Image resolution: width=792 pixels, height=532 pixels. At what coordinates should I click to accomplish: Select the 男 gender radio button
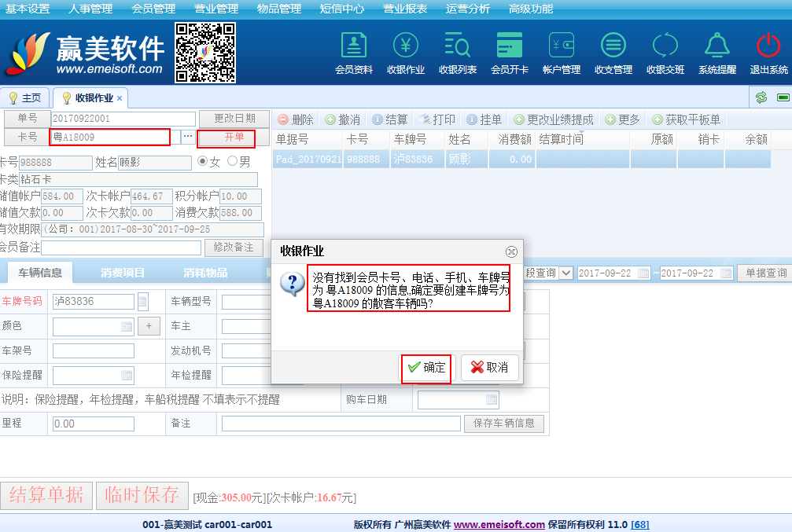232,162
